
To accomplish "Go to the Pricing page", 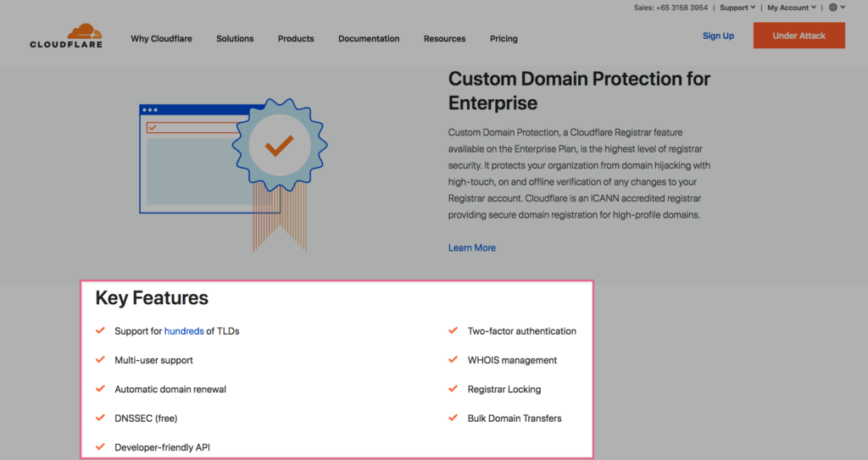I will 504,39.
